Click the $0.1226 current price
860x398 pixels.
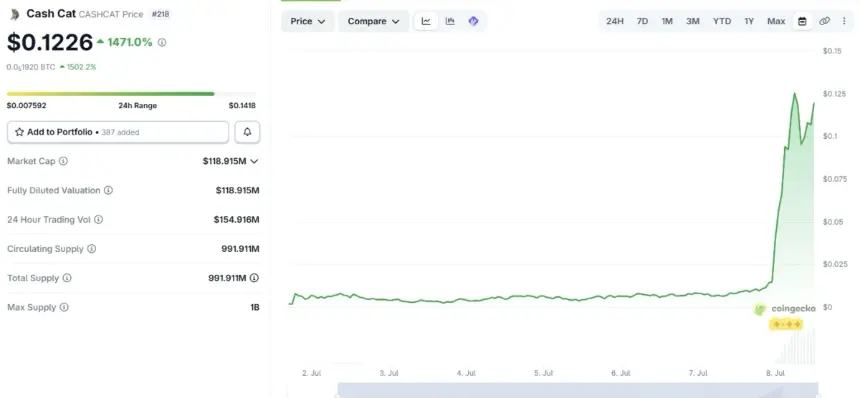pos(50,43)
